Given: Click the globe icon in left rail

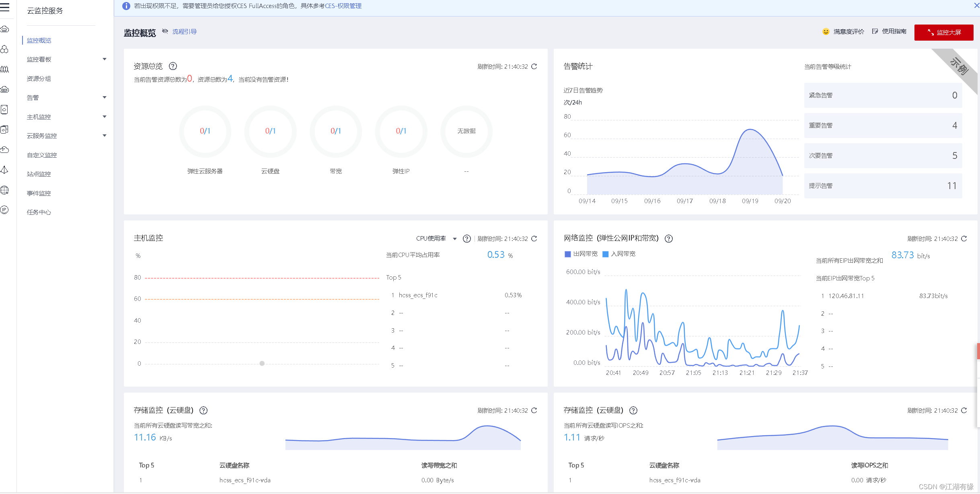Looking at the screenshot, I should [4, 190].
